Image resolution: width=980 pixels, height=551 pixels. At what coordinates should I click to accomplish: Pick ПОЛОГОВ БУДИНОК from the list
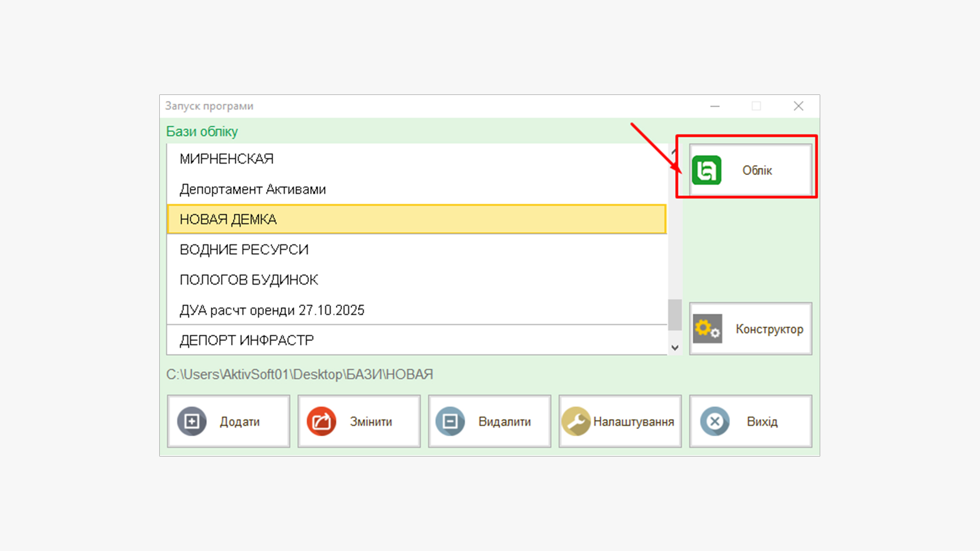[x=249, y=280]
